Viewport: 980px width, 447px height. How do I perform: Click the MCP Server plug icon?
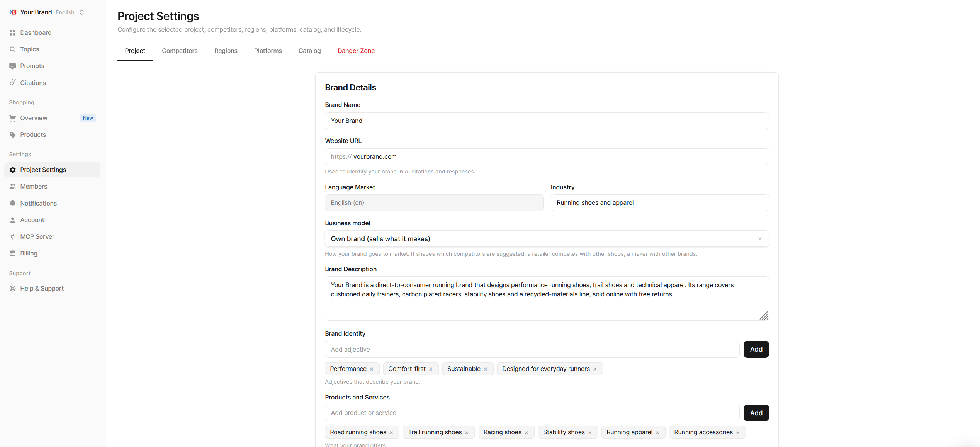coord(12,236)
